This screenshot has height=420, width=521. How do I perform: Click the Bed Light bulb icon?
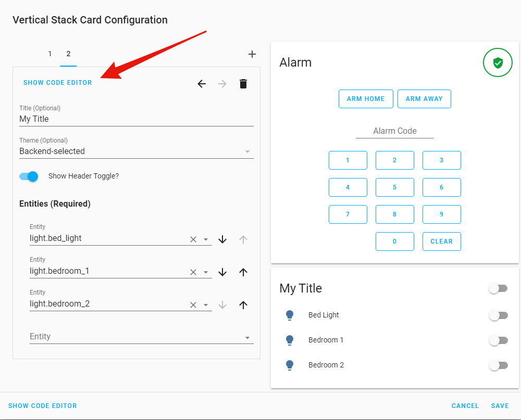coord(289,315)
